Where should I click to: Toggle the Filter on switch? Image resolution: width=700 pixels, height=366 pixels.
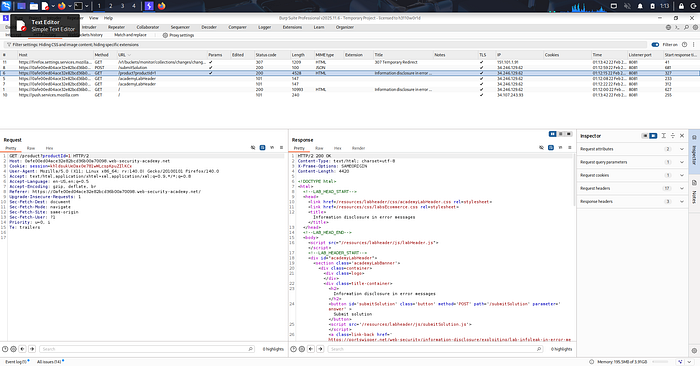(655, 45)
